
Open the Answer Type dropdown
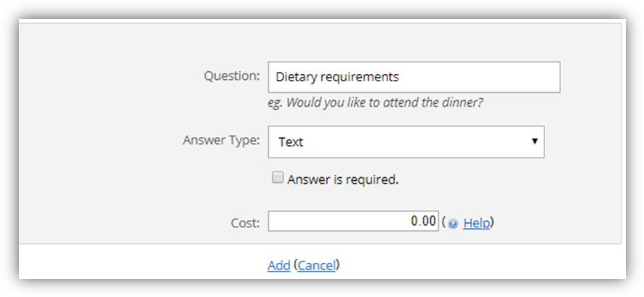point(406,142)
